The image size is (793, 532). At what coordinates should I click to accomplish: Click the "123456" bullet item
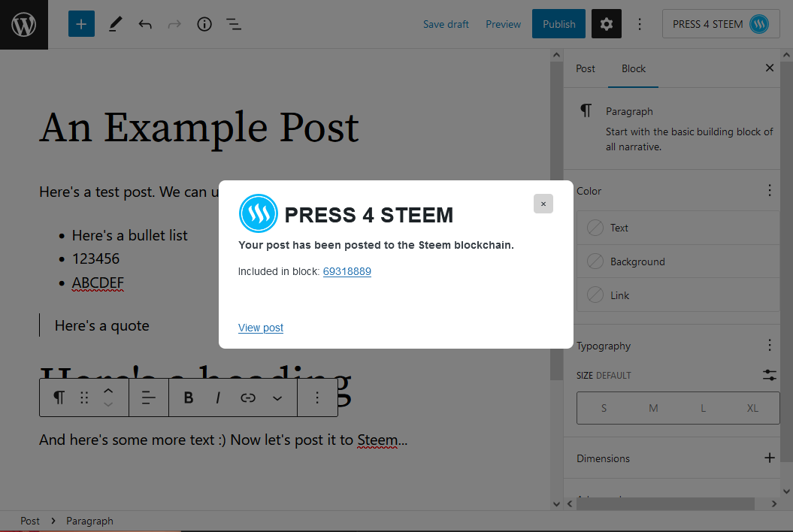(x=95, y=259)
